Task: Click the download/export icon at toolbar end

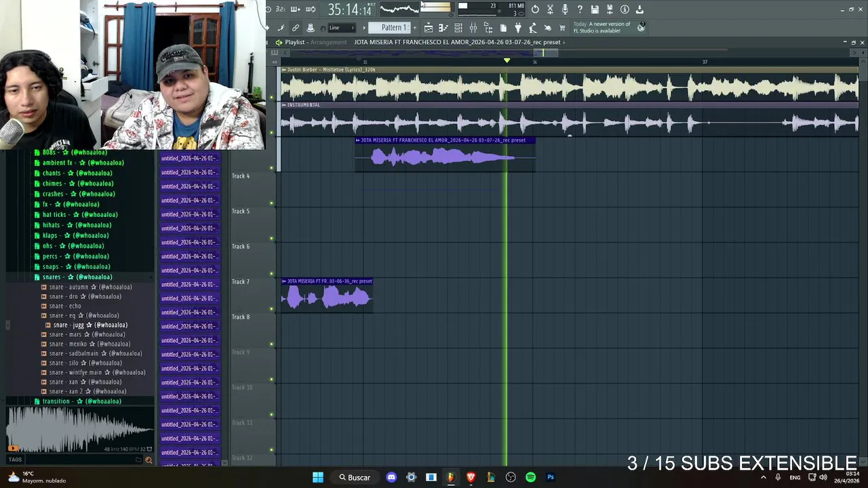Action: 639,9
